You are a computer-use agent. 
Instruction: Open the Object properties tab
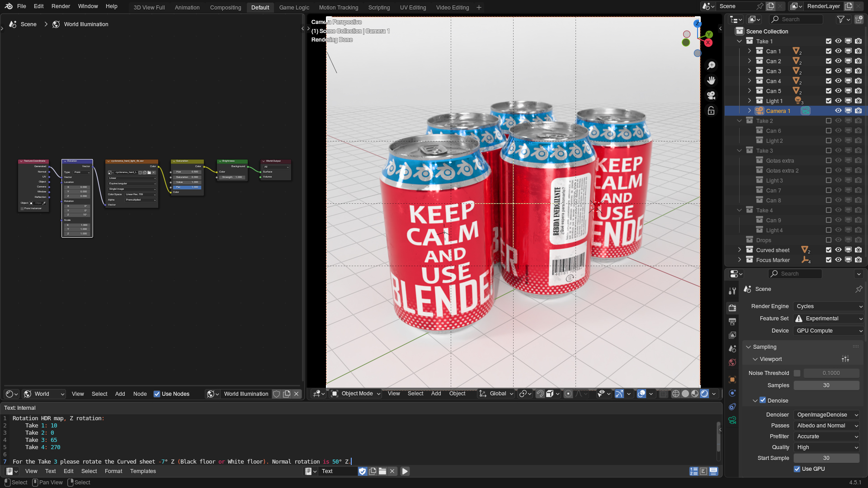(x=732, y=380)
